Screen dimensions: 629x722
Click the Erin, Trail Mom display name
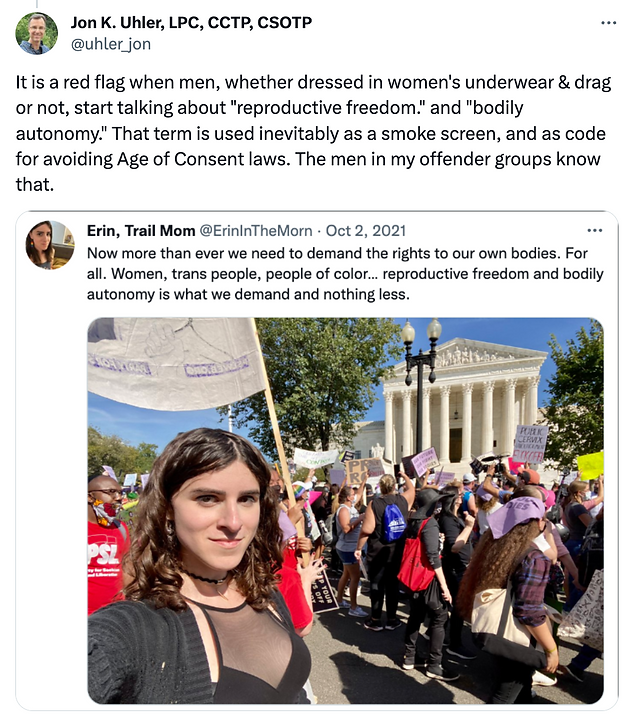pos(141,230)
